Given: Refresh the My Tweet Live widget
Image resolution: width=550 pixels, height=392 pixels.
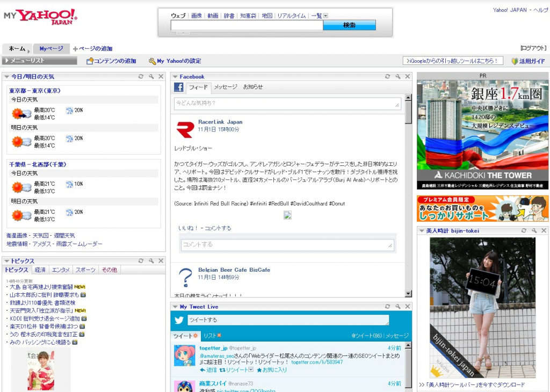Looking at the screenshot, I should (x=387, y=307).
